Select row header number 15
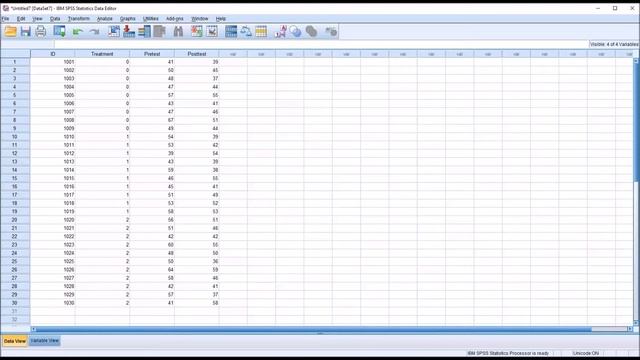This screenshot has height=360, width=640. point(15,178)
